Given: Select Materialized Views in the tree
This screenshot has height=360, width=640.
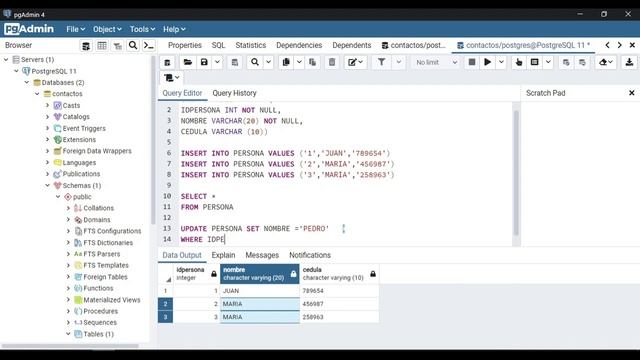Looking at the screenshot, I should pyautogui.click(x=111, y=300).
